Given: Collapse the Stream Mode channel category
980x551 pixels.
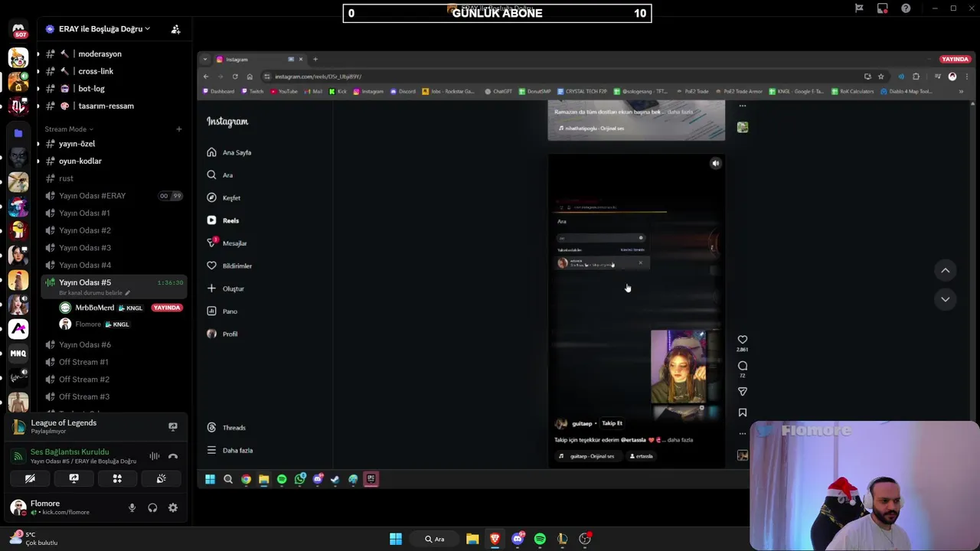Looking at the screenshot, I should [x=69, y=129].
